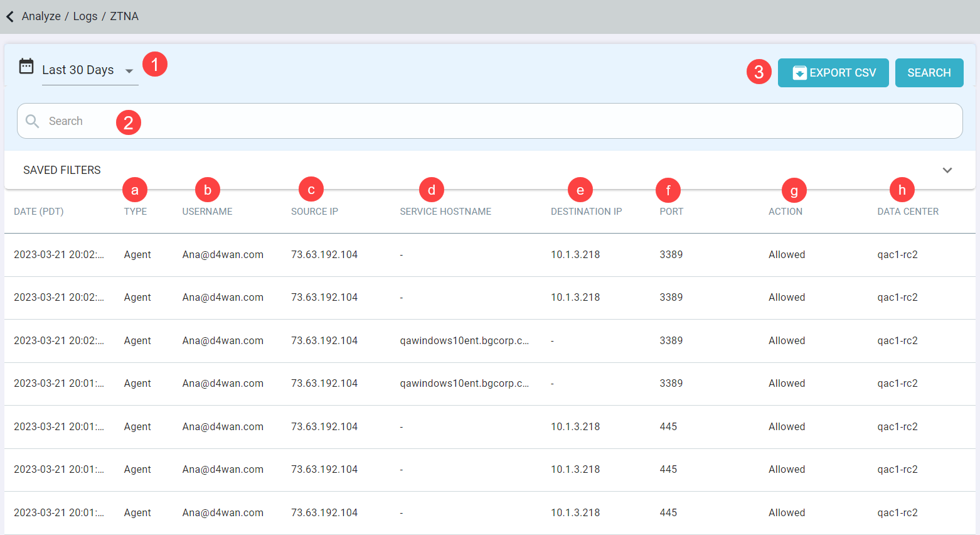This screenshot has width=980, height=535.
Task: Click the SEARCH button
Action: [929, 72]
